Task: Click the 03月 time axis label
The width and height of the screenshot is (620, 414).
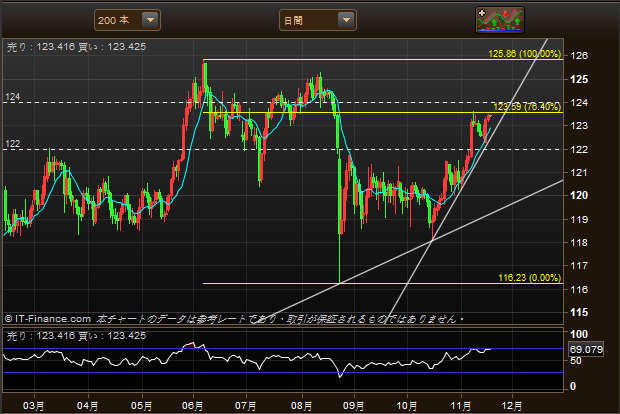Action: [34, 406]
